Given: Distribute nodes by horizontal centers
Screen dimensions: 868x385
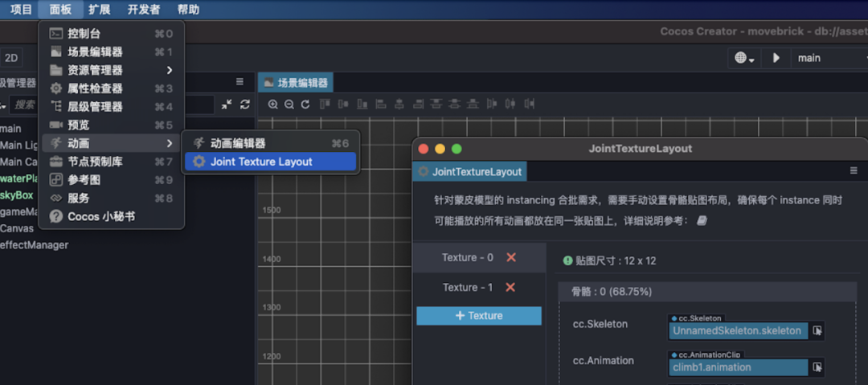Looking at the screenshot, I should coord(510,104).
